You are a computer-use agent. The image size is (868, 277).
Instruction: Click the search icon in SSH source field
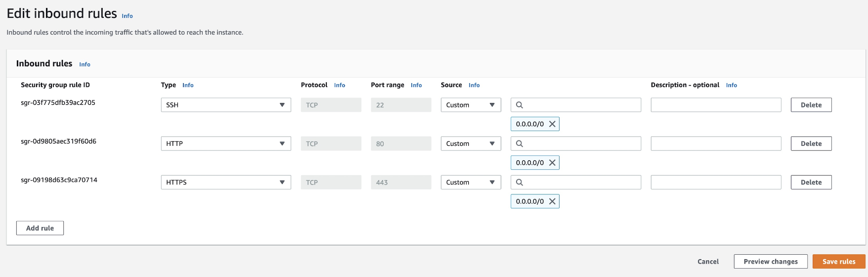pos(520,105)
